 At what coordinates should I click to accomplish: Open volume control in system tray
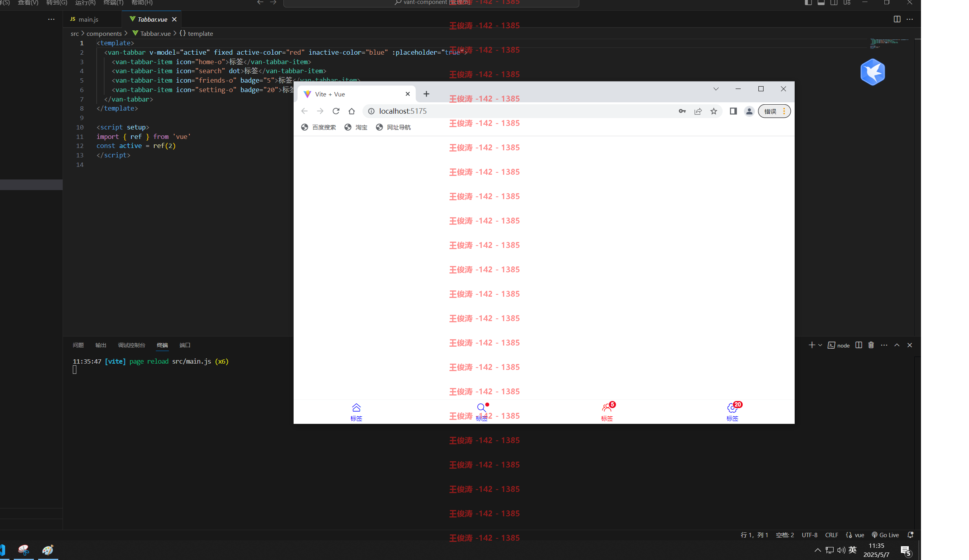tap(841, 550)
